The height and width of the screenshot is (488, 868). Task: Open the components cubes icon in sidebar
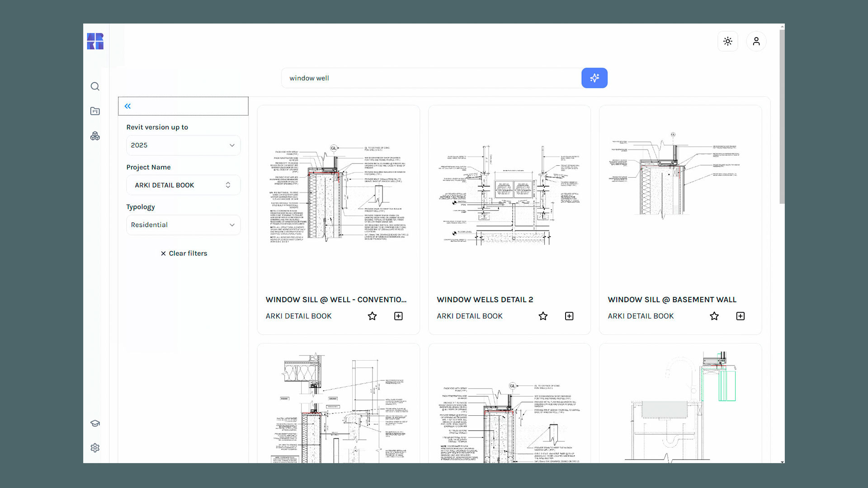(x=95, y=136)
